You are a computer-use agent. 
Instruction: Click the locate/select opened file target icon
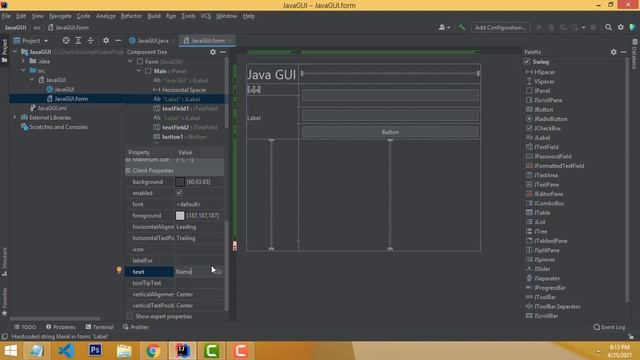pyautogui.click(x=66, y=40)
